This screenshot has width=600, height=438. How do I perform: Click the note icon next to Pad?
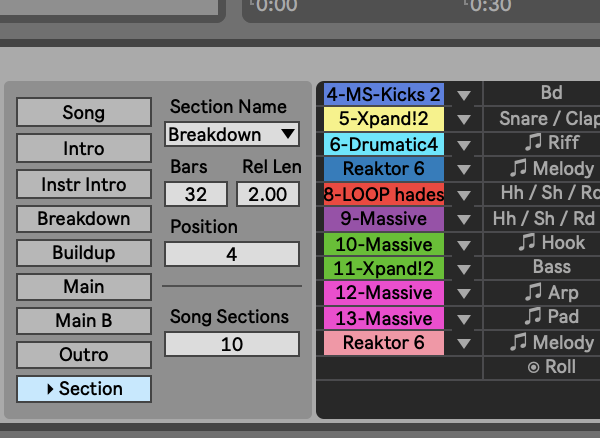pos(534,318)
